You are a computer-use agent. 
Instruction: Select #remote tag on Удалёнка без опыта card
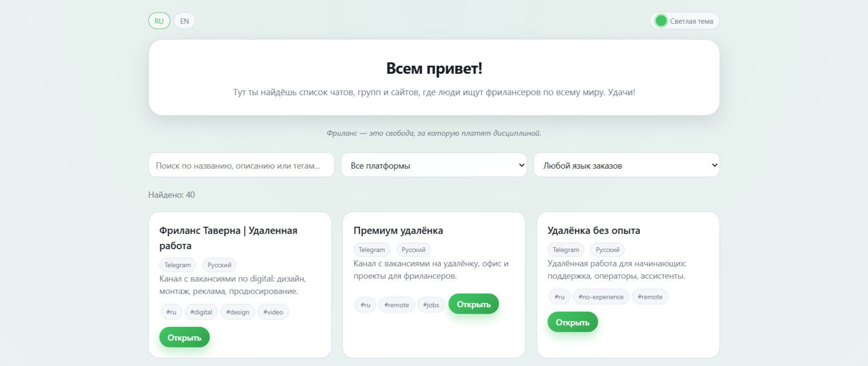coord(650,297)
